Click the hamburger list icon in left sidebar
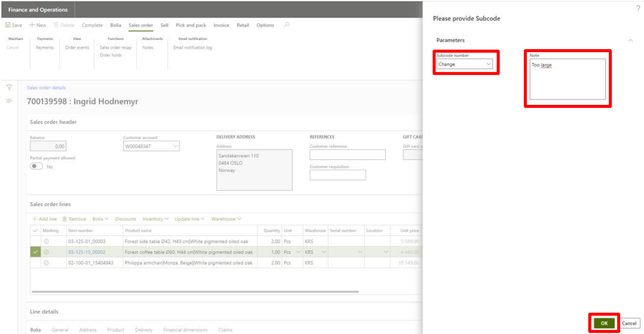644x334 pixels. click(x=9, y=100)
